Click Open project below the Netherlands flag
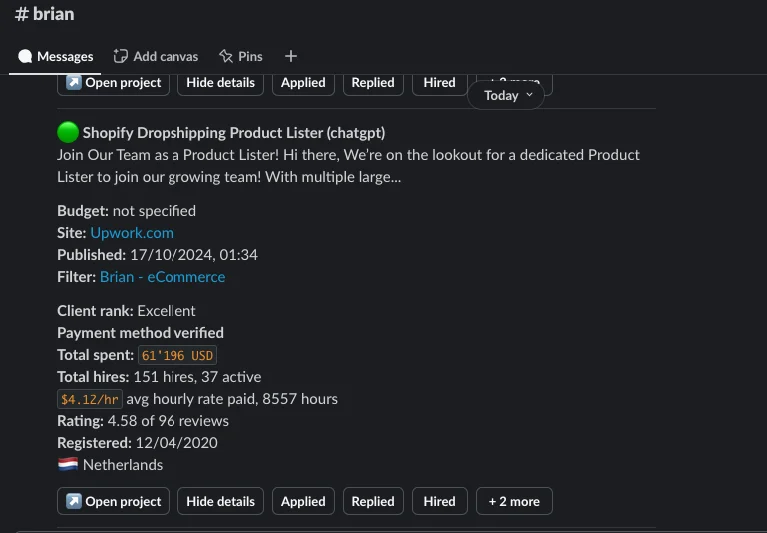 click(113, 501)
